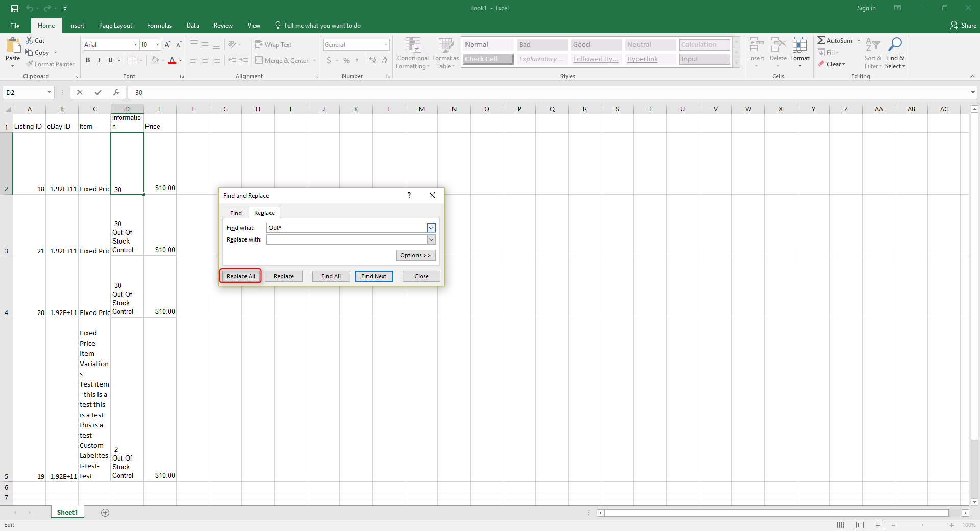The image size is (980, 531).
Task: Toggle Bold formatting
Action: [x=88, y=60]
